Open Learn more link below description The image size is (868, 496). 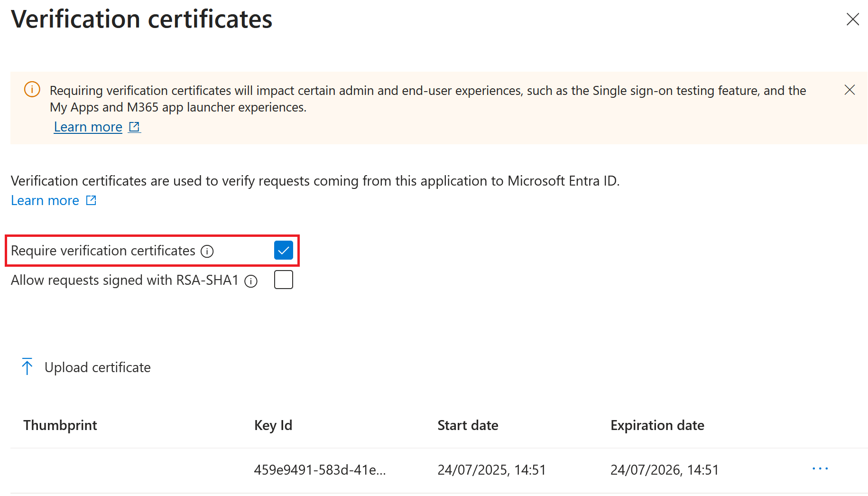click(45, 201)
